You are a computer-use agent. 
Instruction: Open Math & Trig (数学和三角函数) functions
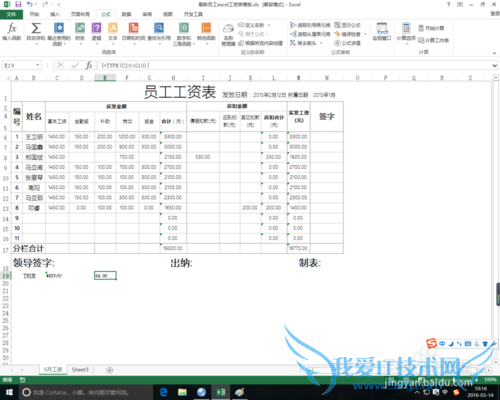(x=184, y=34)
